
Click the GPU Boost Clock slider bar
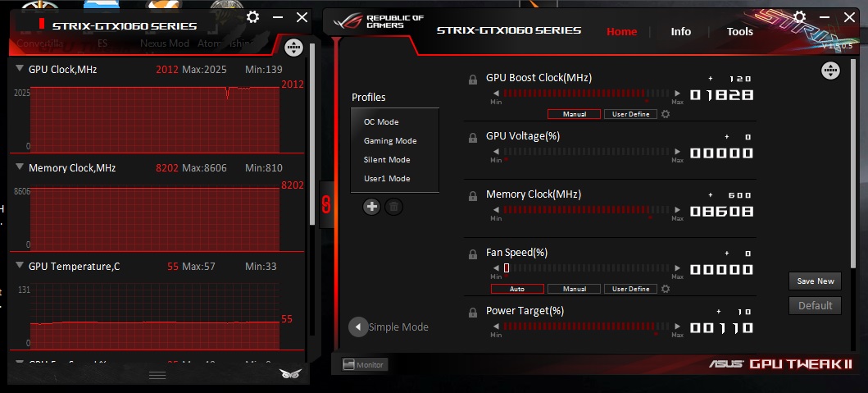coord(587,94)
